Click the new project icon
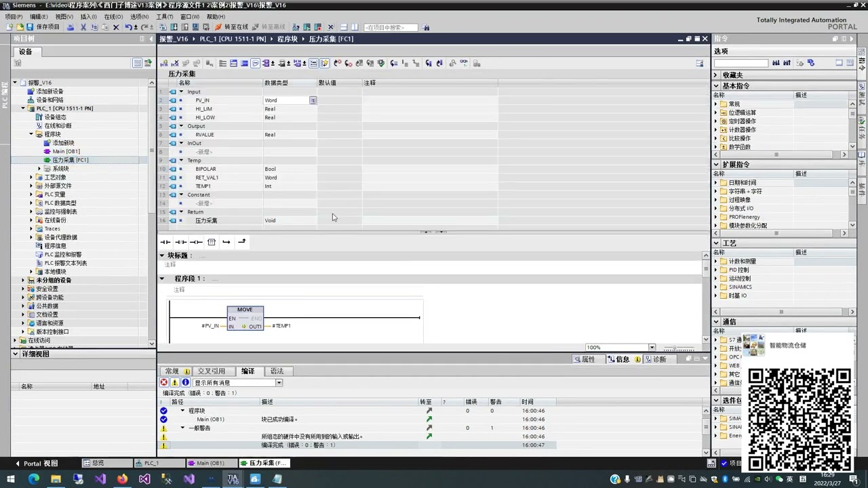The width and height of the screenshot is (868, 488). (x=9, y=27)
